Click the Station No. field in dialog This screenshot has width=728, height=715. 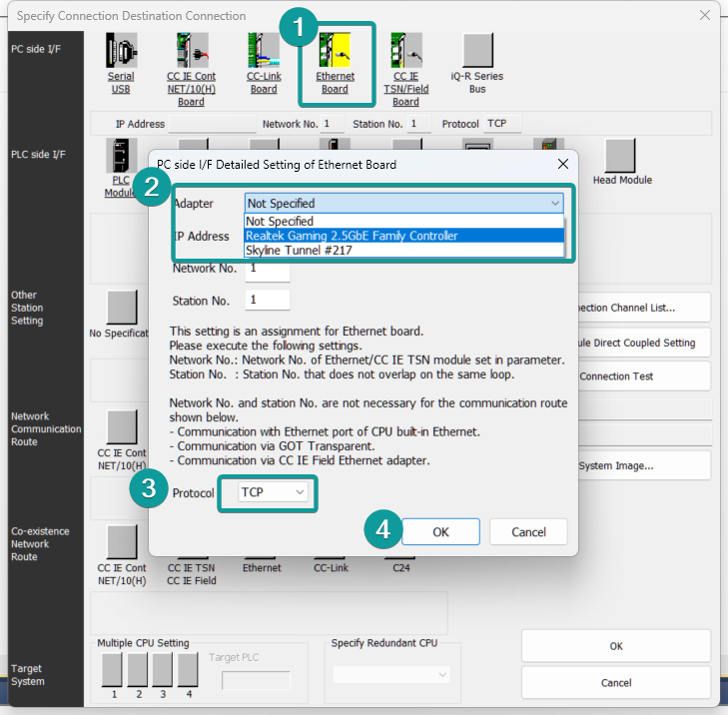(268, 300)
